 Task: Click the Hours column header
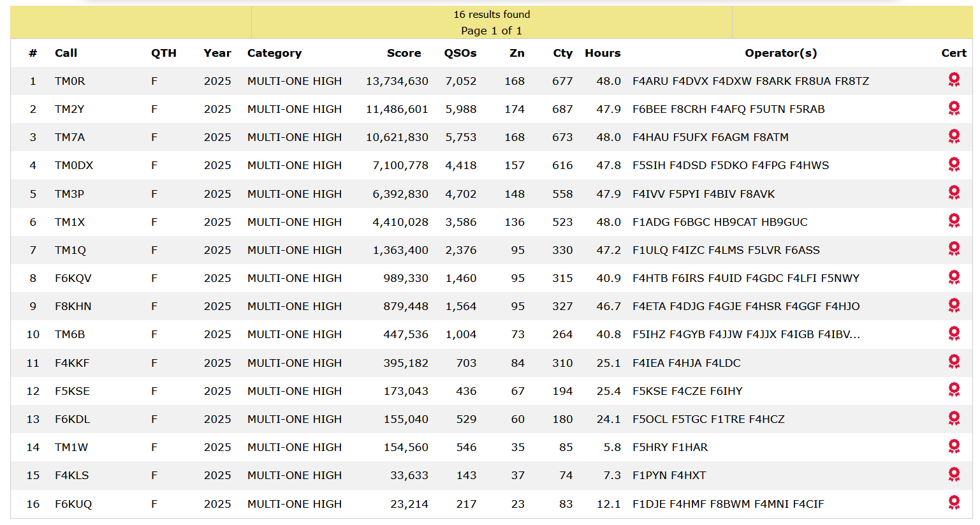pyautogui.click(x=602, y=53)
